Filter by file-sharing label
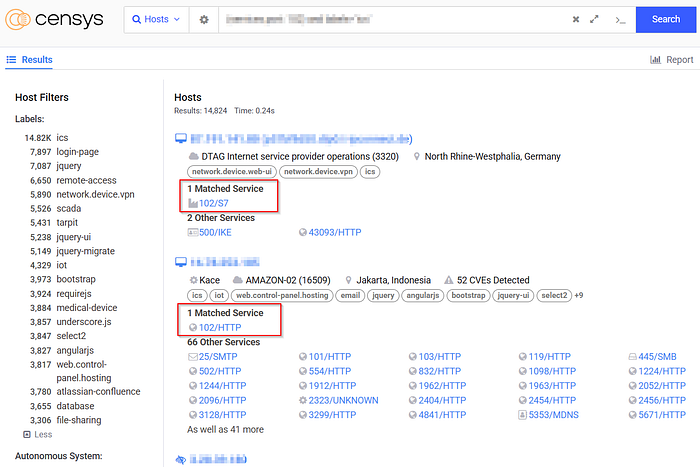This screenshot has width=700, height=467. pyautogui.click(x=79, y=420)
